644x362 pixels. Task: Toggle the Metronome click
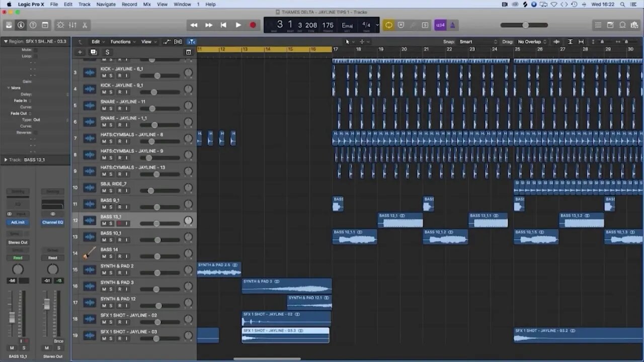452,25
